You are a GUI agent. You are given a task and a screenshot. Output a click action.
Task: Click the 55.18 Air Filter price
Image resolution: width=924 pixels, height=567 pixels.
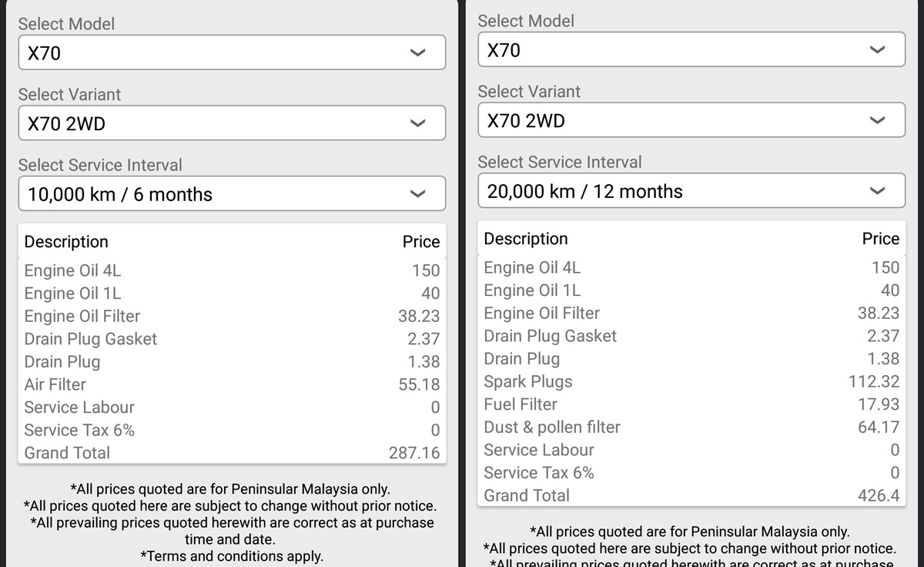[419, 384]
